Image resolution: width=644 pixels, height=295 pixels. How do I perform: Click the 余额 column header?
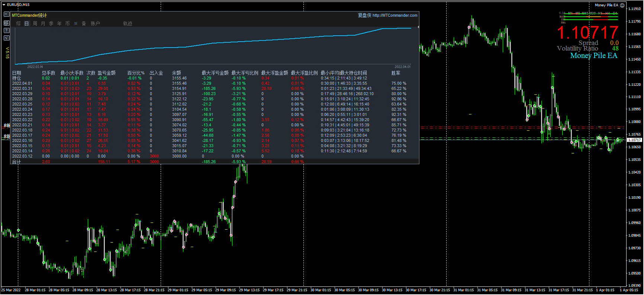pos(177,73)
